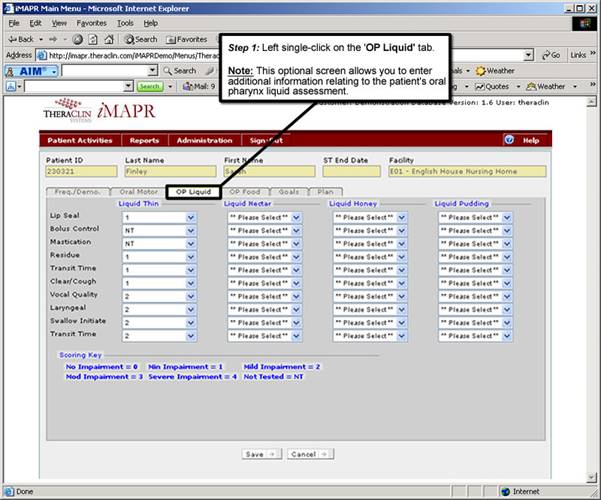
Task: Open the Help menu in menu bar
Action: (151, 23)
